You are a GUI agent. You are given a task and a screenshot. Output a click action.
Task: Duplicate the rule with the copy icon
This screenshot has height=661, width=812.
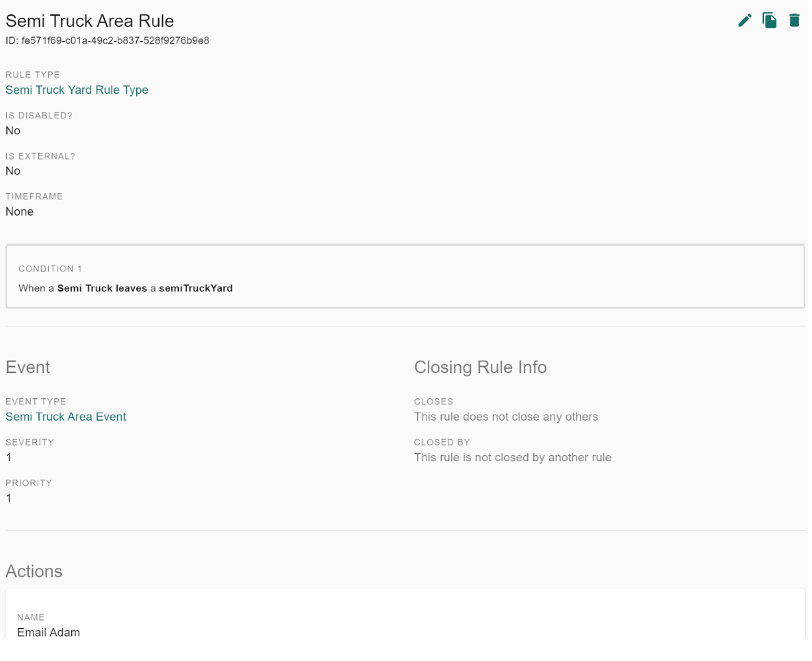[x=770, y=21]
